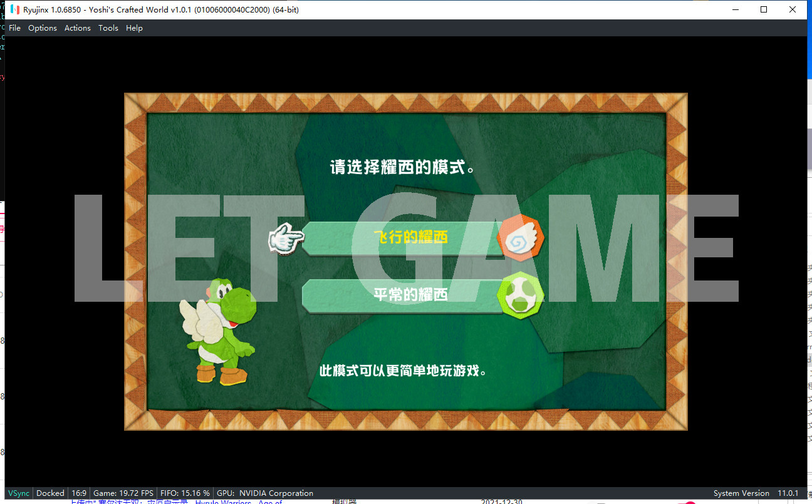Switch the 16:9 aspect ratio setting
The width and height of the screenshot is (812, 504).
pyautogui.click(x=79, y=493)
